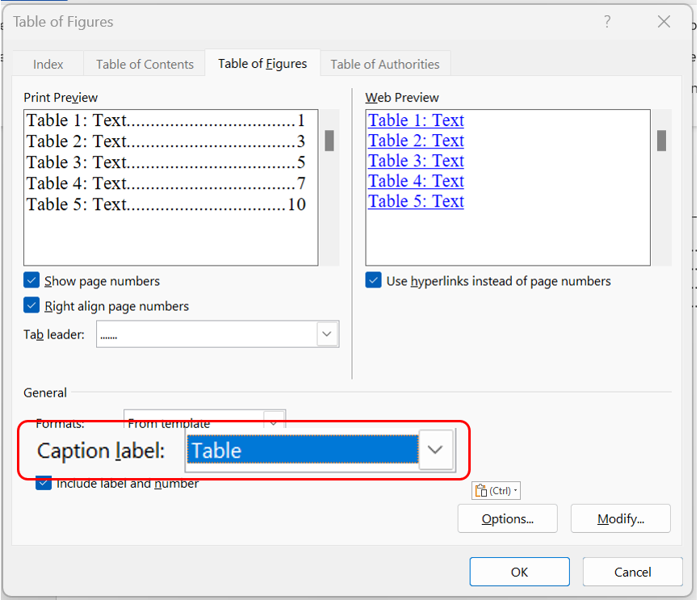Click Table 3: Text link in Web Preview
The height and width of the screenshot is (600, 700).
[x=416, y=161]
